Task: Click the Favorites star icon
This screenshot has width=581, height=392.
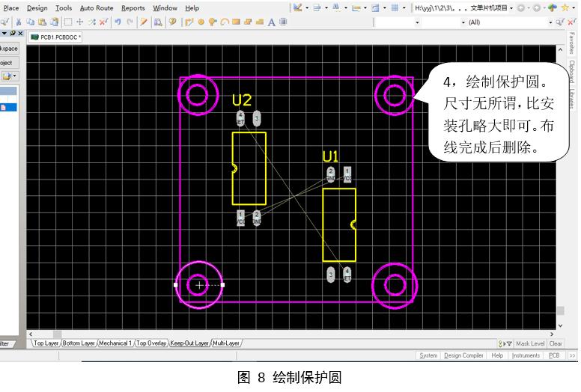Action: (565, 7)
